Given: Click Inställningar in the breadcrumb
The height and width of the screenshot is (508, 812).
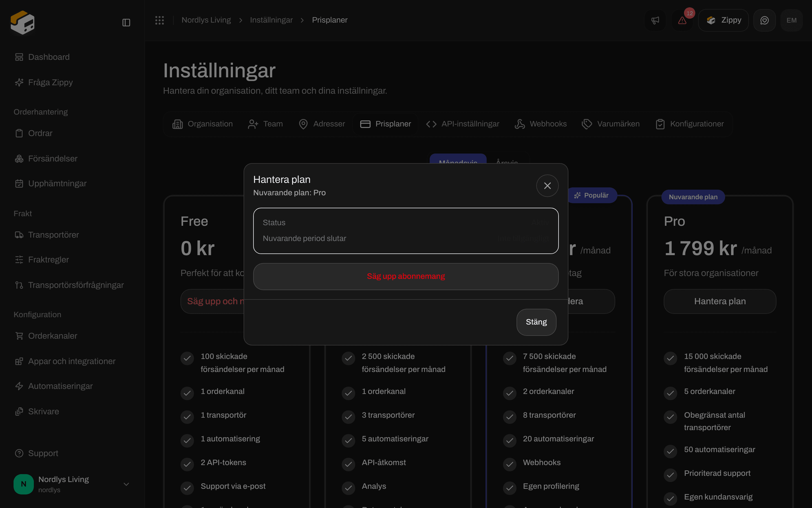Looking at the screenshot, I should click(x=271, y=20).
